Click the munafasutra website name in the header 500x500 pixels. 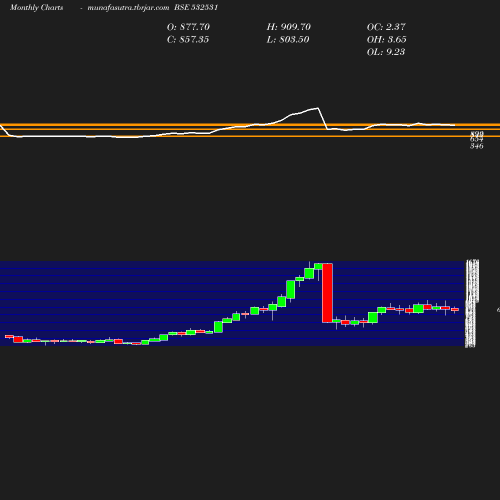[x=128, y=8]
